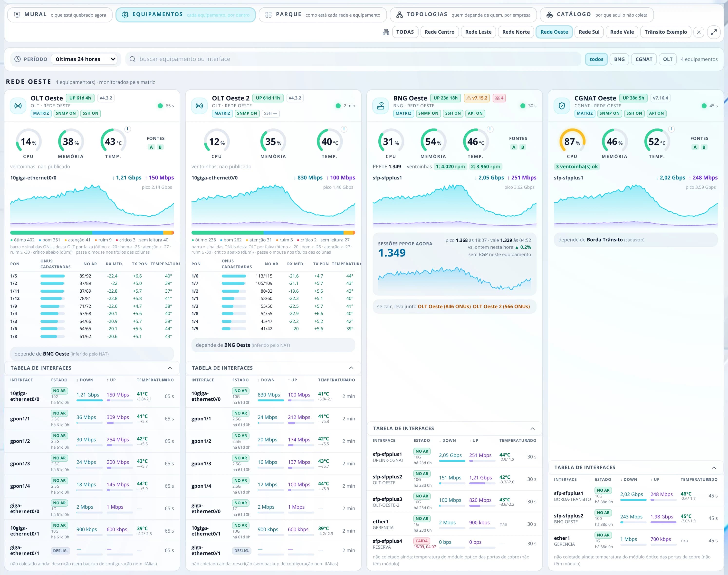Click the v7.15.2 warning version badge
728x575 pixels.
[477, 98]
